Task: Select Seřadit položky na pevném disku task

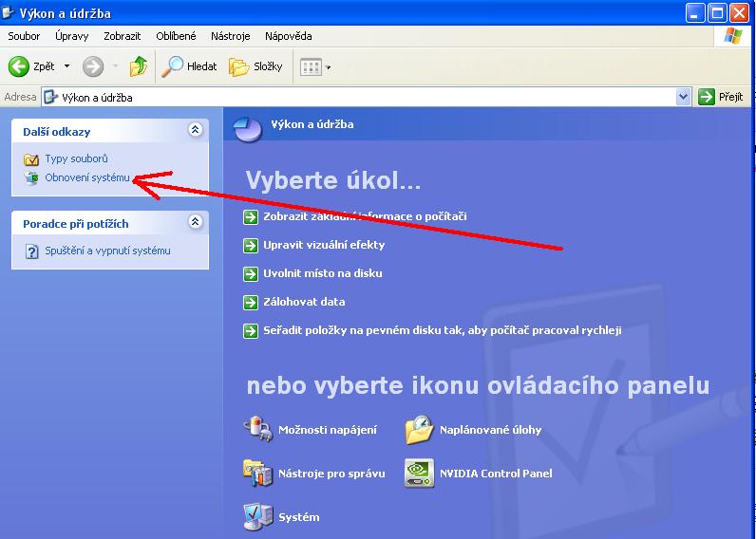Action: tap(443, 330)
